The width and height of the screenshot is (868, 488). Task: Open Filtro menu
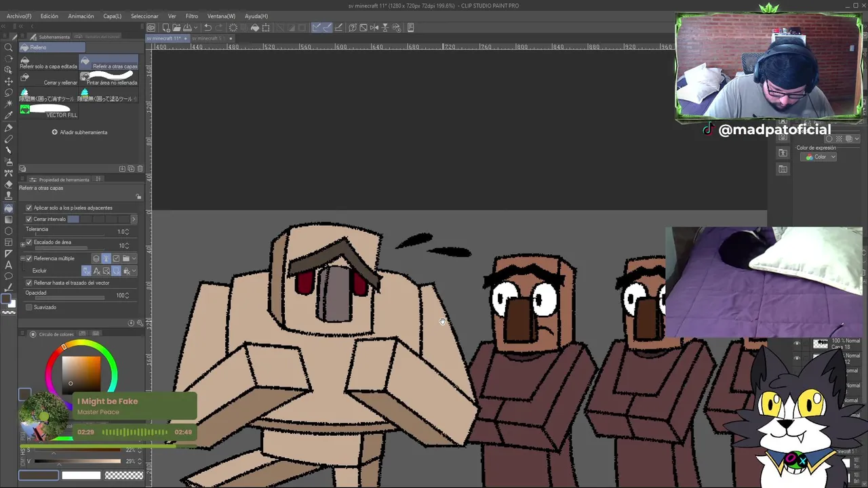192,16
